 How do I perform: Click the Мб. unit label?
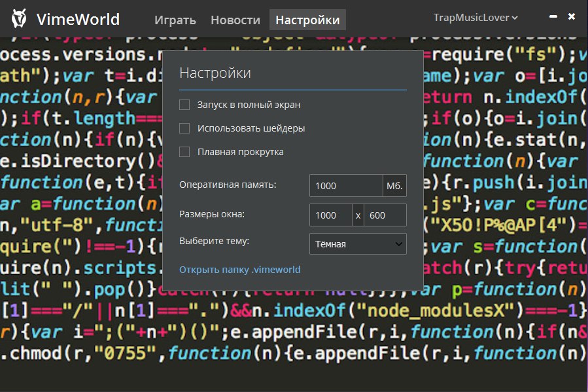coord(394,186)
